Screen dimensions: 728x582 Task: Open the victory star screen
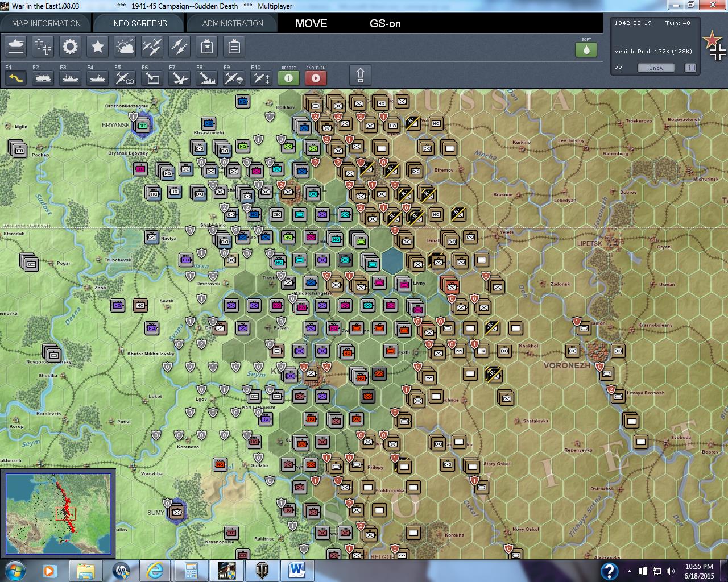97,47
